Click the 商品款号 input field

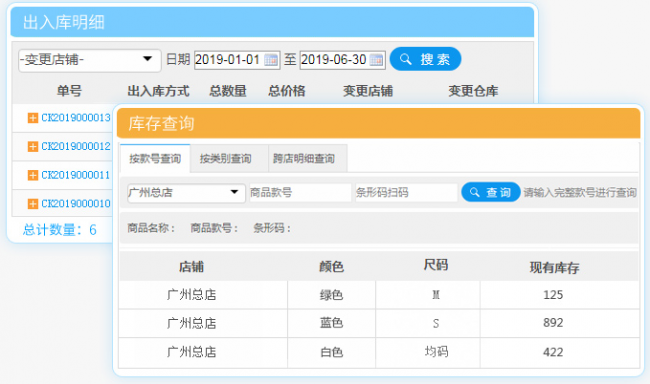click(x=300, y=192)
